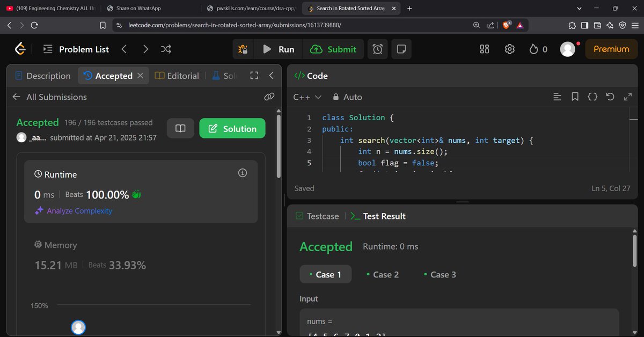Go to the previous problem arrow
This screenshot has height=337, width=644.
point(124,49)
